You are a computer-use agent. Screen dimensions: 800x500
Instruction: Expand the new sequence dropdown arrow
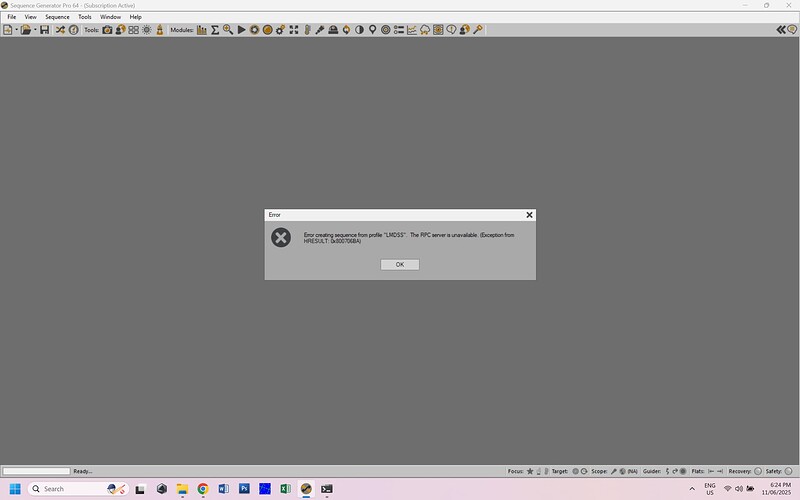[x=17, y=30]
